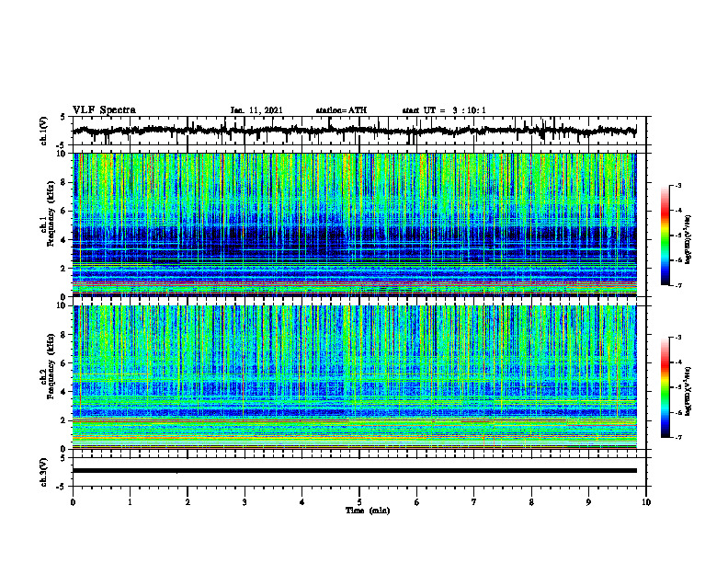
Task: Click the ch.2 color bar log(PSD) label
Action: (x=688, y=391)
